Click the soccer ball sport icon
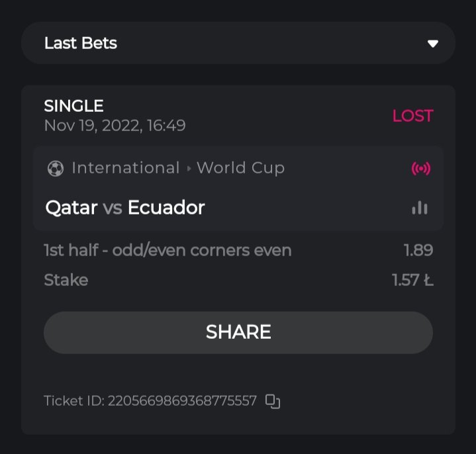476x454 pixels. [56, 169]
